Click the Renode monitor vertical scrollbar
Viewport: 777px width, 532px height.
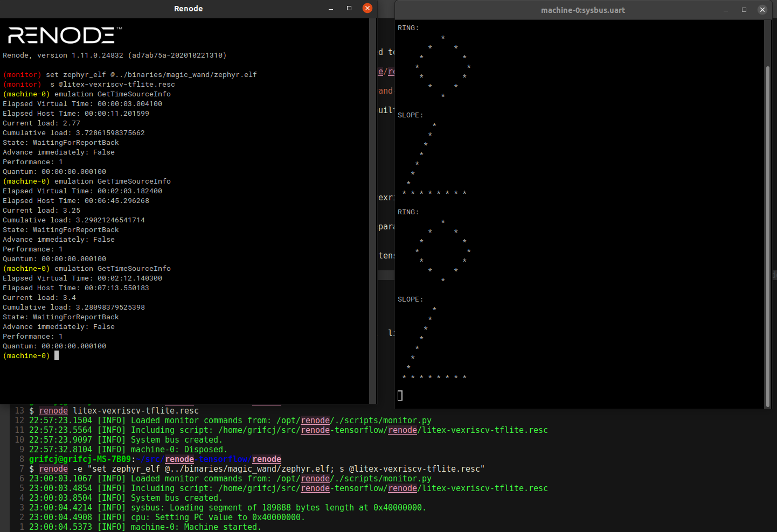(x=372, y=211)
